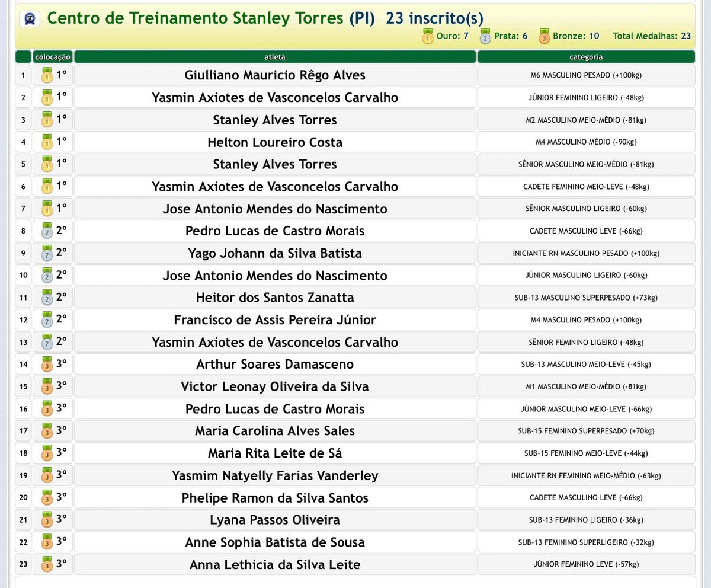711x588 pixels.
Task: Select athlete Victor Leonay Oliveira da Silva
Action: click(x=275, y=386)
